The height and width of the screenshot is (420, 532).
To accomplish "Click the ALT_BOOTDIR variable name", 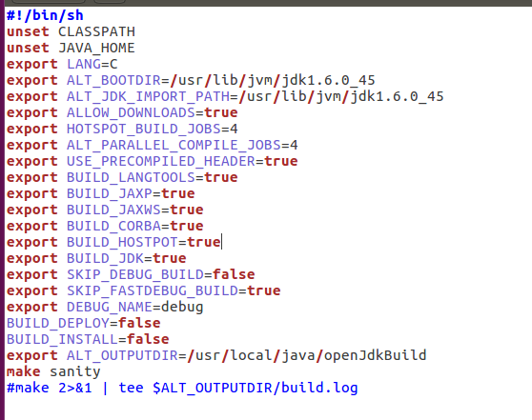I will (113, 80).
